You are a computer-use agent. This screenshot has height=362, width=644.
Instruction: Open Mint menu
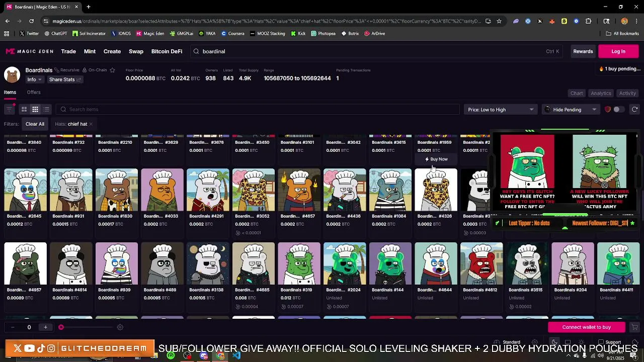(x=90, y=51)
